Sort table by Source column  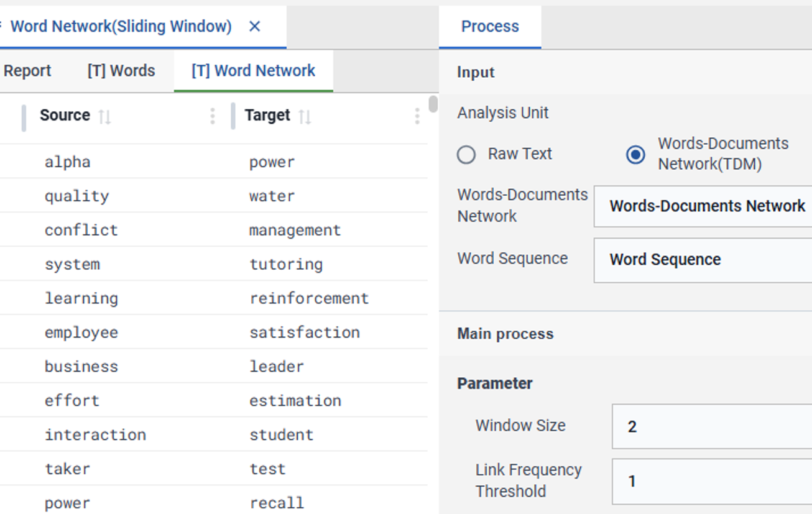(104, 116)
